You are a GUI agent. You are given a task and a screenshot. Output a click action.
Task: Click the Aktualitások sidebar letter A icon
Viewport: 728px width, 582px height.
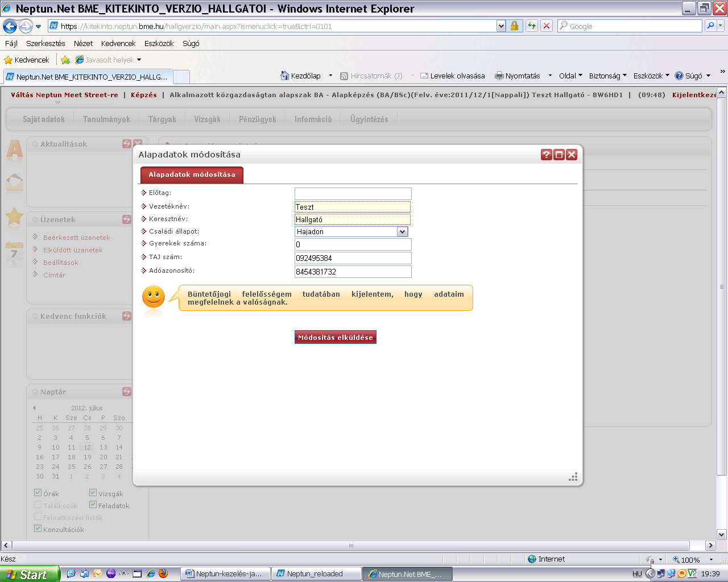14,151
